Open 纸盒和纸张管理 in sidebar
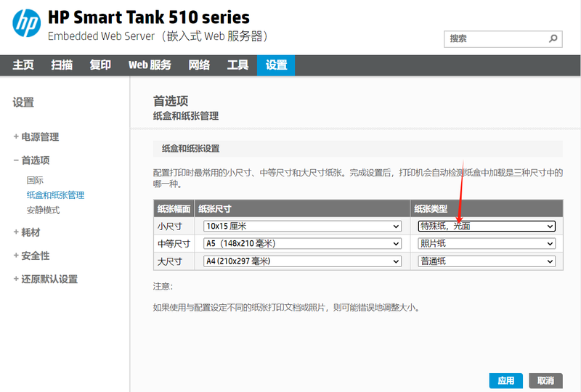 [56, 195]
